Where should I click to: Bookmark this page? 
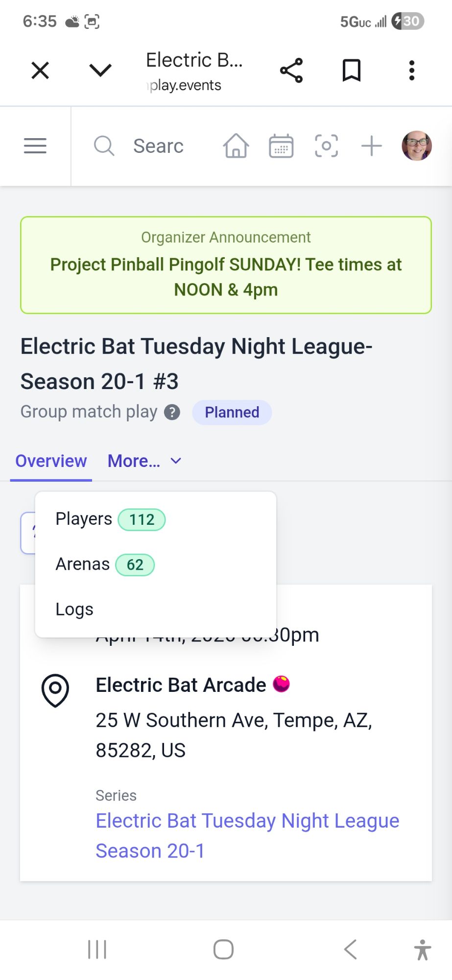351,71
